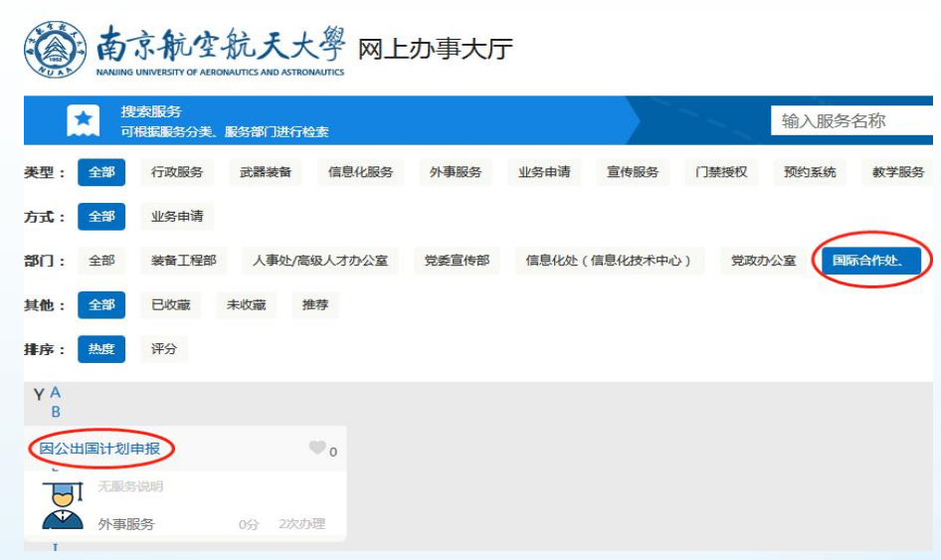941x560 pixels.
Task: Select the 教学服务 type filter
Action: click(898, 172)
